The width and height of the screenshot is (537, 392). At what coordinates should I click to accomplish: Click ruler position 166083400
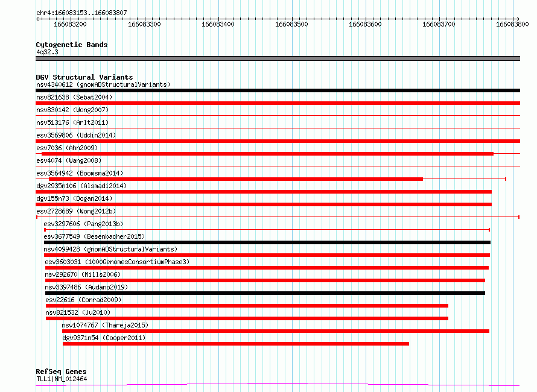click(218, 24)
